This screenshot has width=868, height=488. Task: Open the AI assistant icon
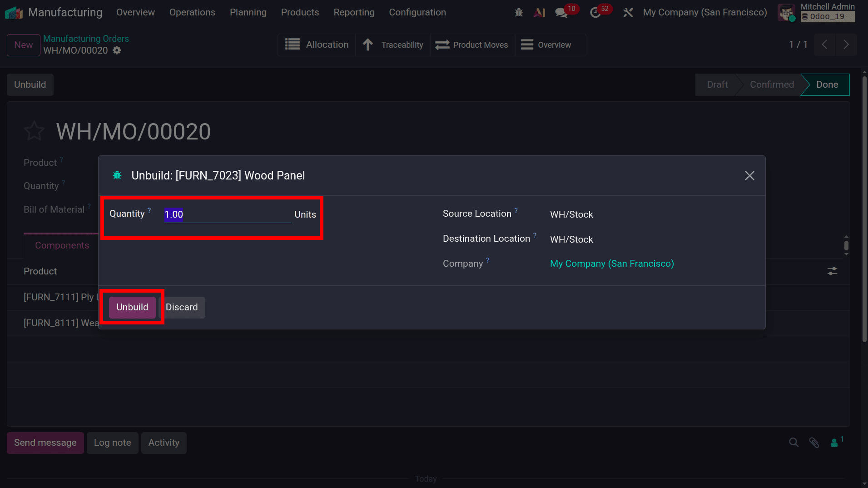pos(540,13)
